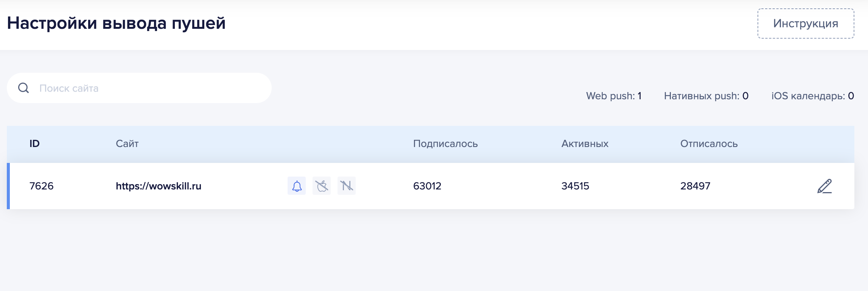Click the Web push: 1 counter
Screen dimensions: 868x291
613,96
